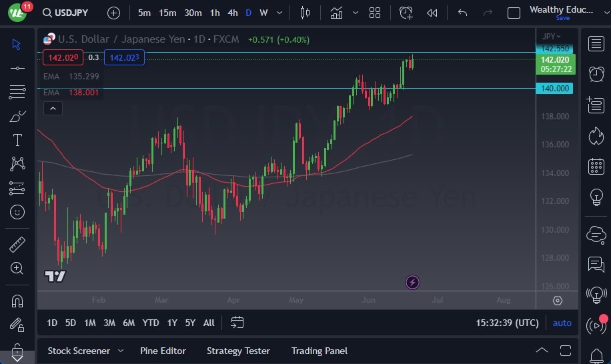This screenshot has width=611, height=364.
Task: Expand the timeframe interval dropdown arrow
Action: click(280, 13)
